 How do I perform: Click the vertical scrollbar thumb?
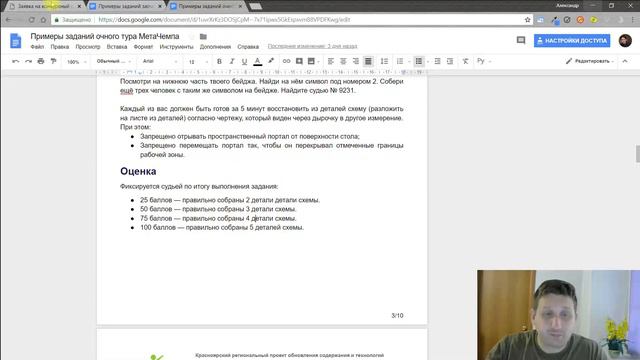pos(638,153)
